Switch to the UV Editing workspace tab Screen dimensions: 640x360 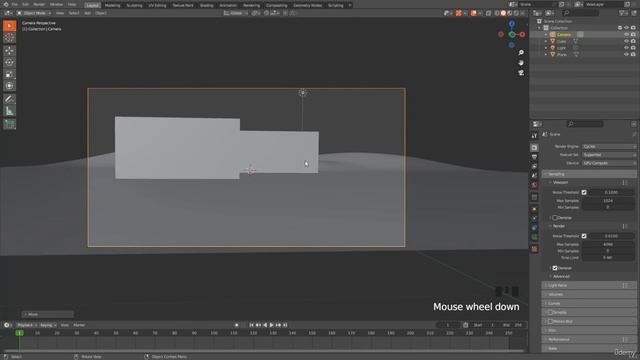pos(157,5)
